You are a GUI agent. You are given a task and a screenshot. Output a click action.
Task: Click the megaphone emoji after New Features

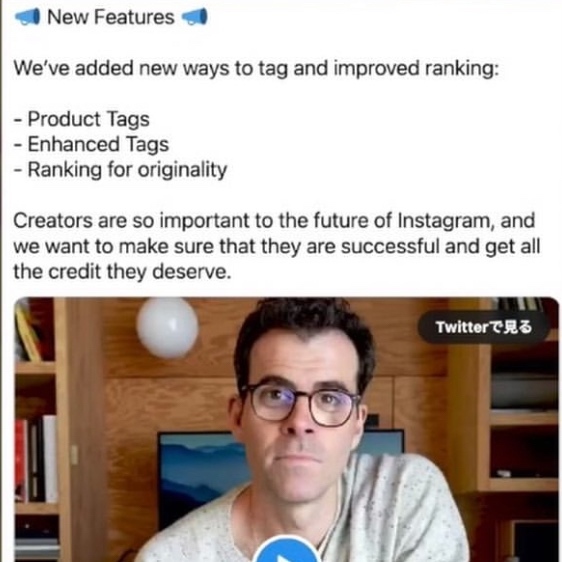[x=195, y=17]
